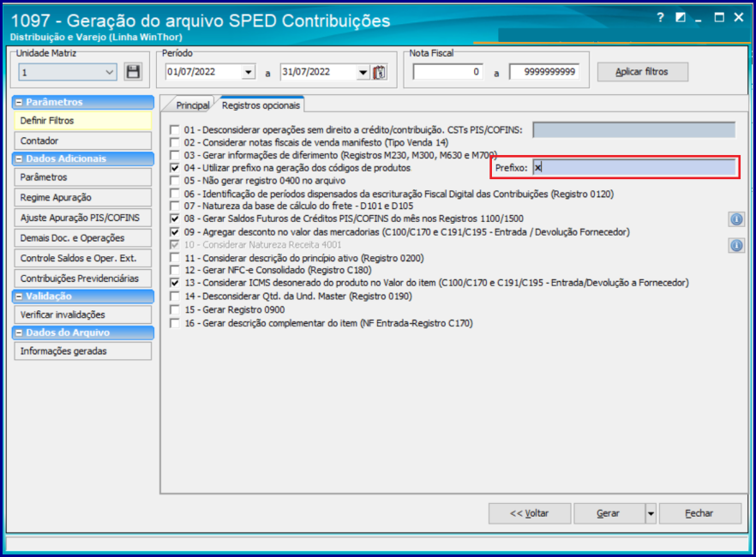Screen dimensions: 756x557
Task: Click into the Prefixo input field
Action: pyautogui.click(x=634, y=168)
